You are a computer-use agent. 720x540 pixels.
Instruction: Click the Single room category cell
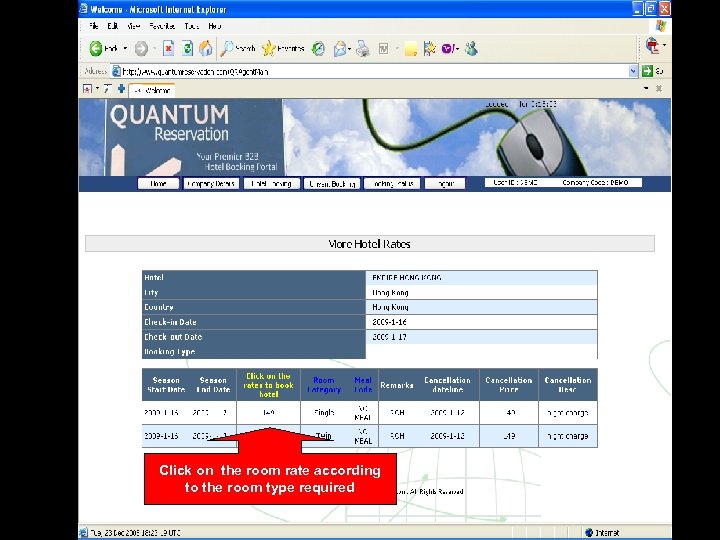tap(324, 412)
